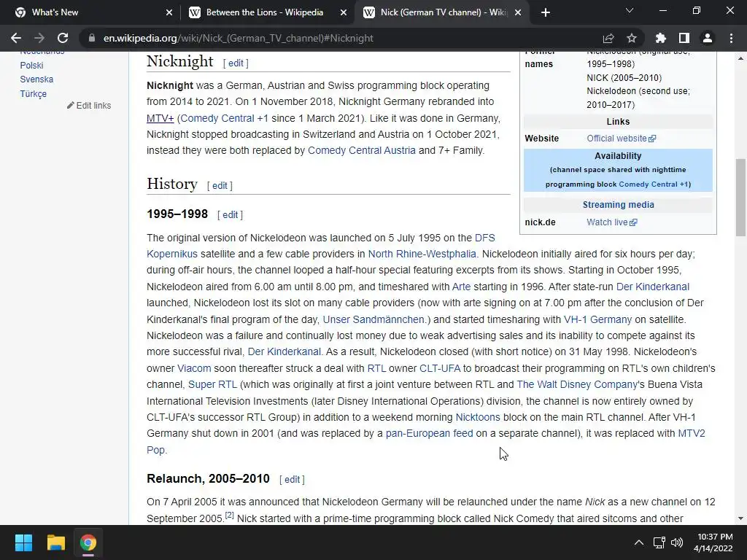
Task: Edit the Relaunch, 2005–2010 section
Action: click(x=292, y=480)
